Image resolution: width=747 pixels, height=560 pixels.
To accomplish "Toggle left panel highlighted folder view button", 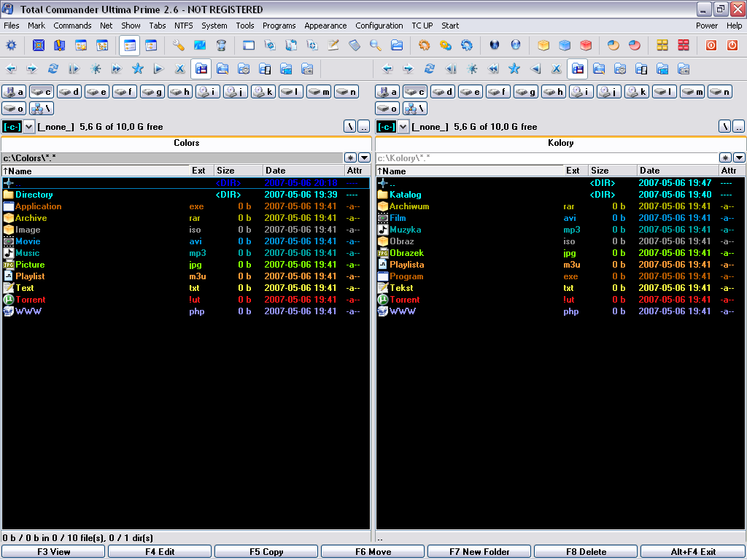I will pyautogui.click(x=201, y=69).
